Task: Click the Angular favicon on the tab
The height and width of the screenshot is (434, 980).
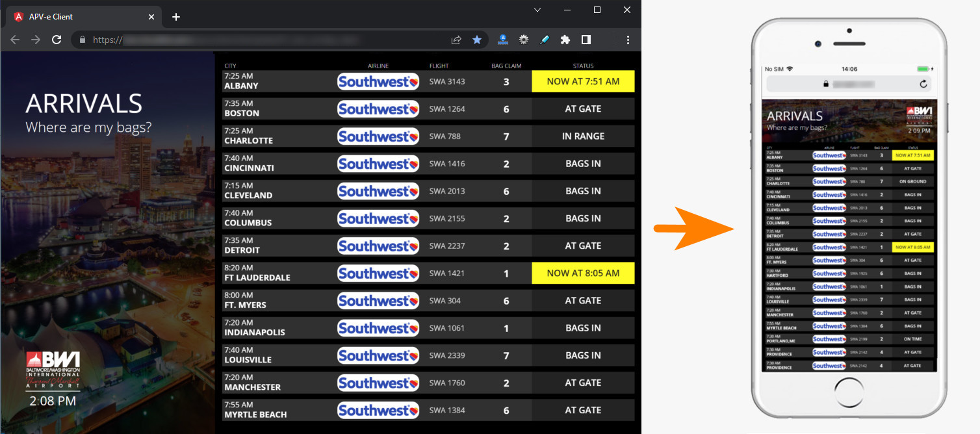Action: tap(18, 17)
